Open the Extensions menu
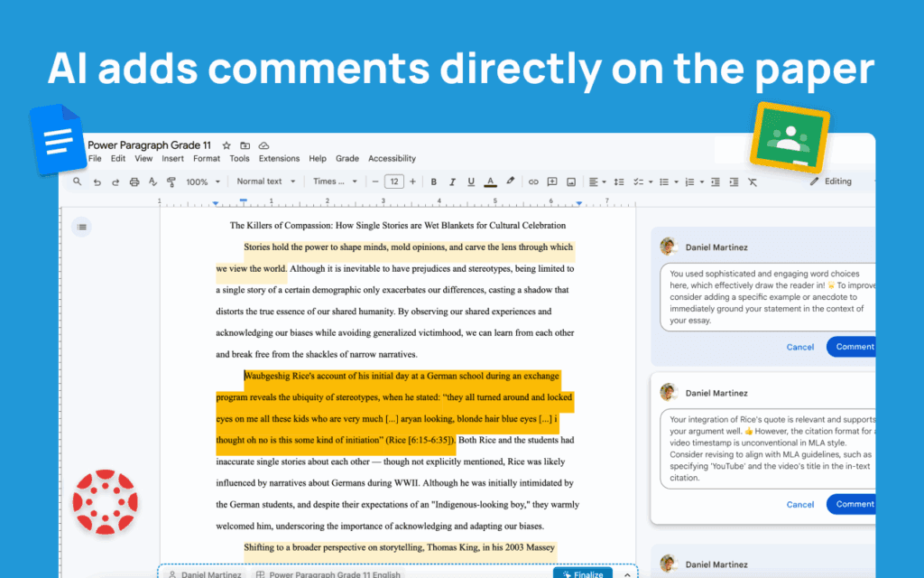Screen dimensions: 924x578 click(x=279, y=159)
